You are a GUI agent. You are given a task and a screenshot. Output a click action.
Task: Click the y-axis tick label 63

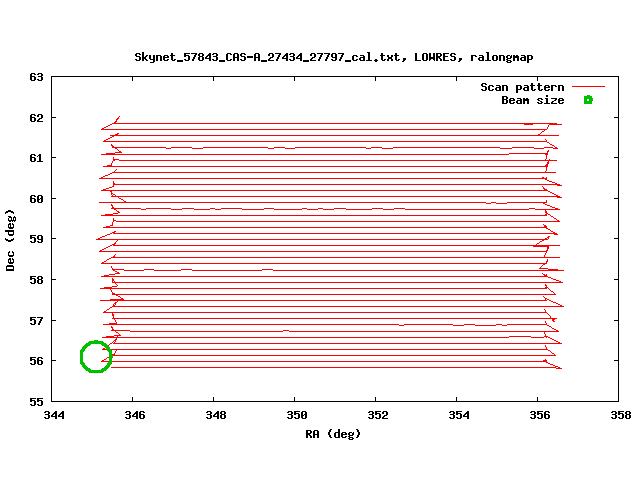[x=36, y=77]
